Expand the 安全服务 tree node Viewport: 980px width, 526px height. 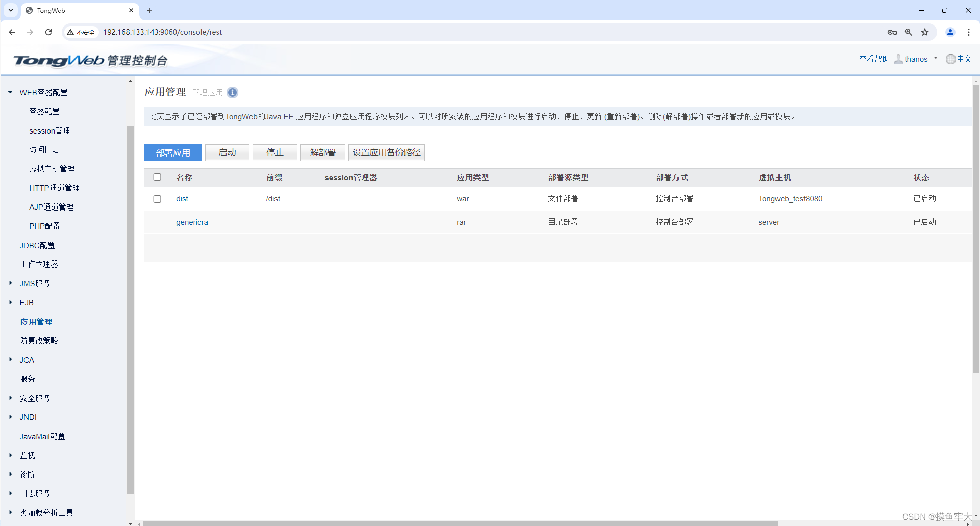pos(10,398)
